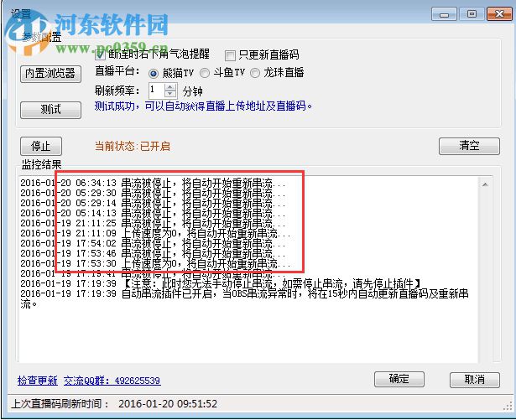This screenshot has height=420, width=516.
Task: Open the 检查更新 link
Action: [x=38, y=381]
